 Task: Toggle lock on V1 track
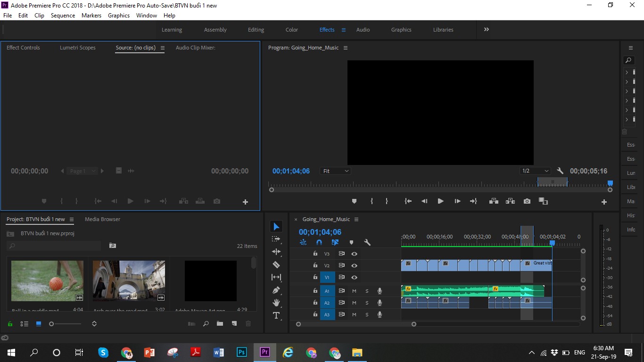coord(315,277)
